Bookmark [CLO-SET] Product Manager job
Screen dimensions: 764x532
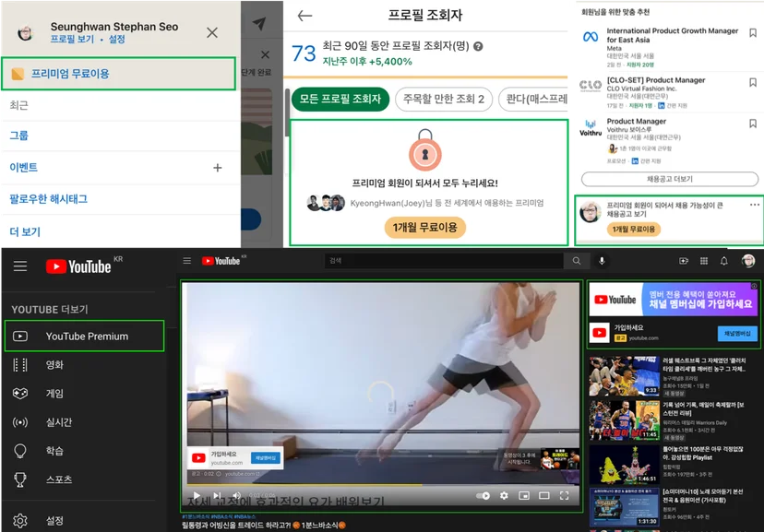[x=753, y=82]
